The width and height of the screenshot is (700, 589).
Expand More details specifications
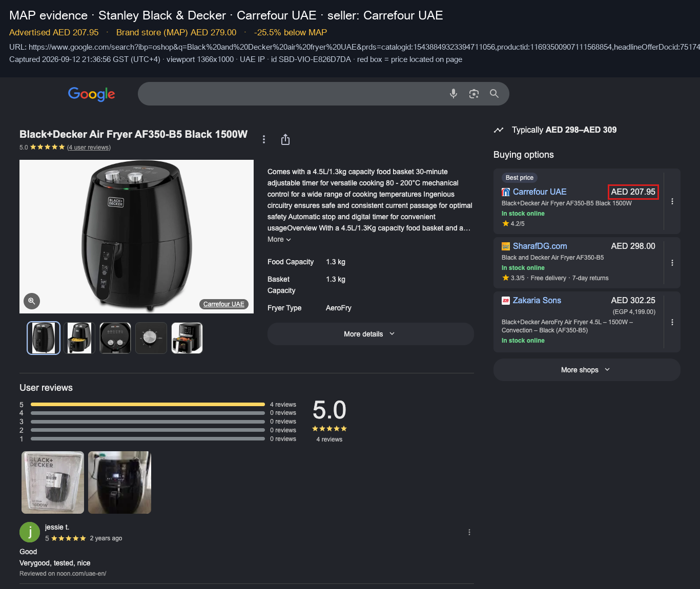370,334
